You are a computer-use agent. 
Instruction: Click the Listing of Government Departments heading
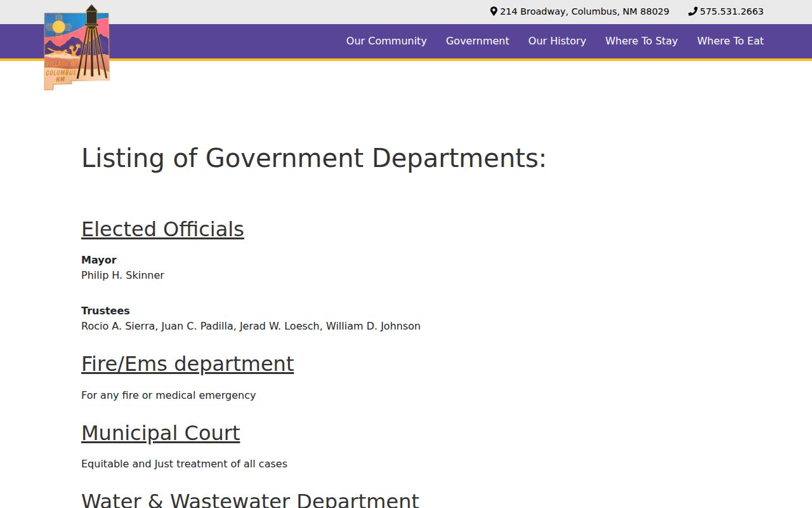tap(314, 158)
